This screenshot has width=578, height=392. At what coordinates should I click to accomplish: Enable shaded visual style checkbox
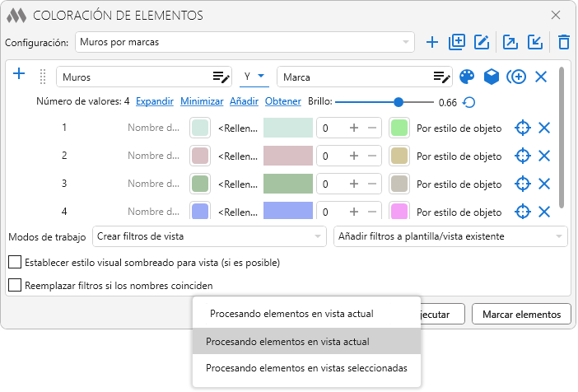[x=15, y=263]
